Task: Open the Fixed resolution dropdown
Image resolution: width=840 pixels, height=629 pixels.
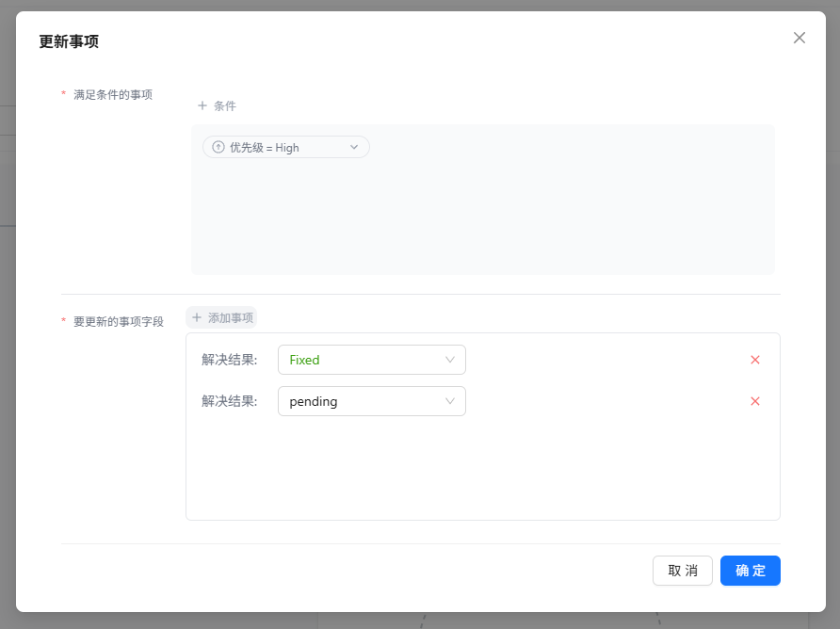Action: (x=372, y=360)
